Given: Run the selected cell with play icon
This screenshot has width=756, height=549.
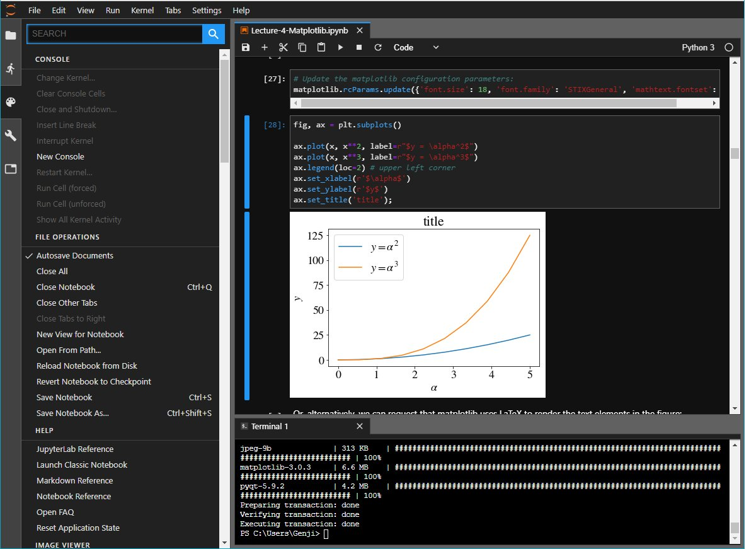Looking at the screenshot, I should pos(340,47).
